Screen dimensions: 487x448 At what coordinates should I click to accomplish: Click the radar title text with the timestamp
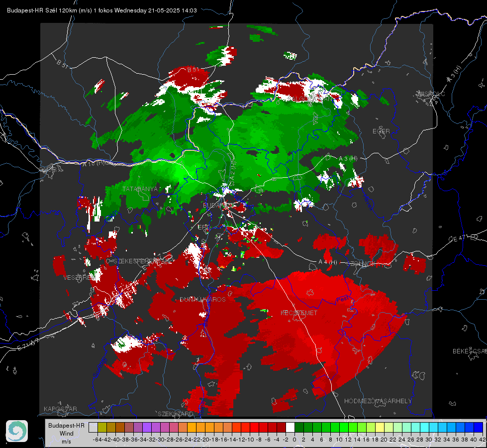(102, 10)
